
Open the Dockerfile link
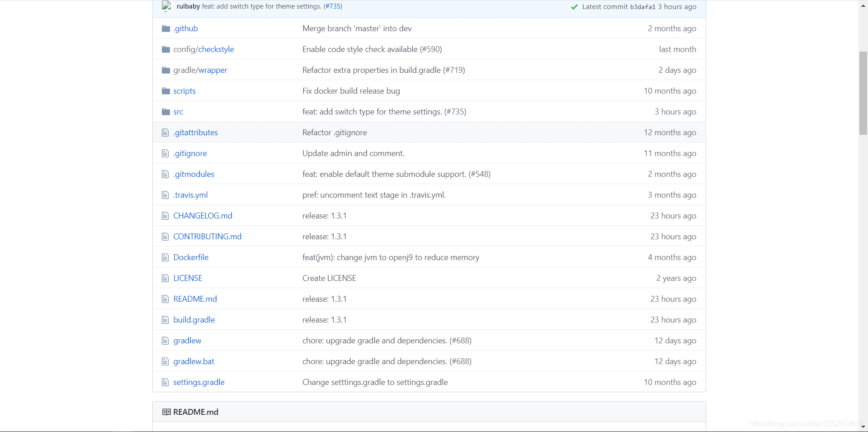(x=191, y=257)
